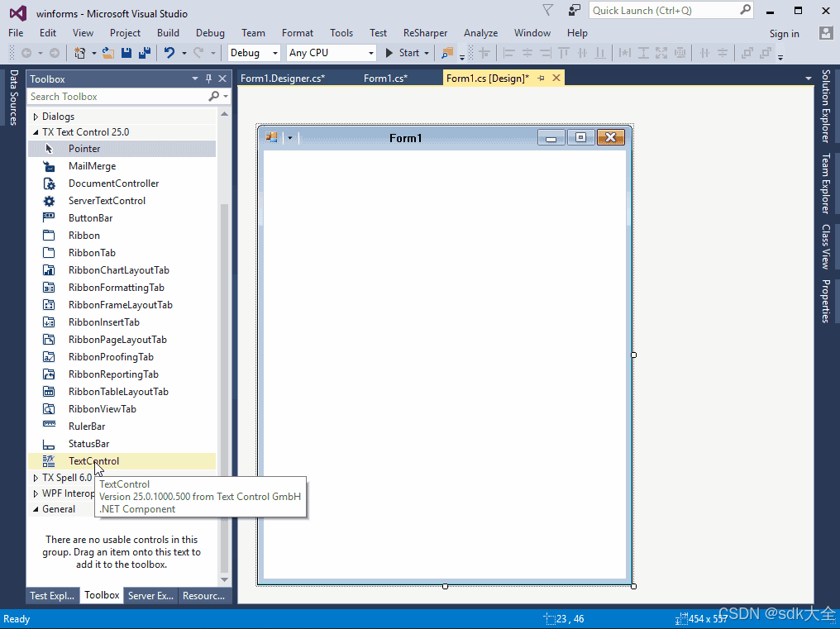Click the Undo toolbar icon
The width and height of the screenshot is (840, 629).
[169, 52]
